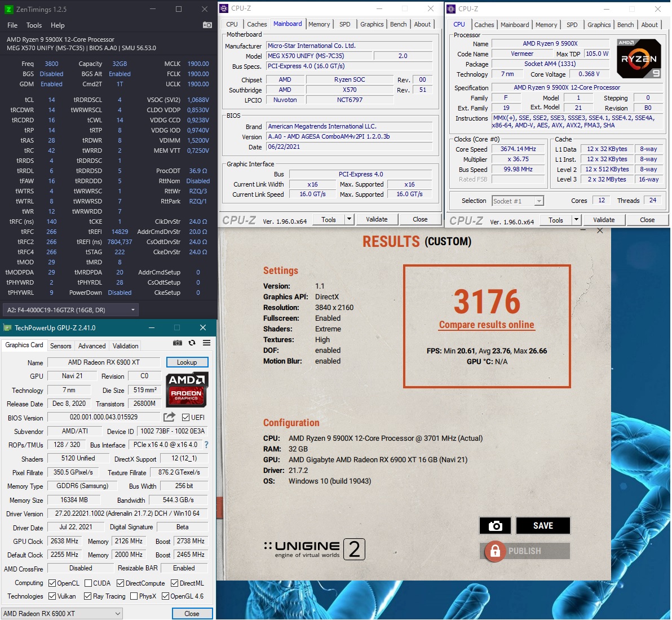This screenshot has height=620, width=672.
Task: Toggle PhysX checkbox
Action: pos(134,596)
